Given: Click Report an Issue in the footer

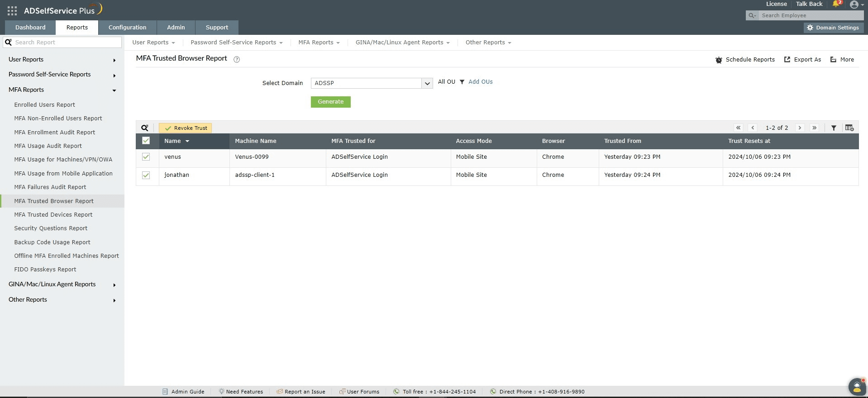Looking at the screenshot, I should pos(300,392).
